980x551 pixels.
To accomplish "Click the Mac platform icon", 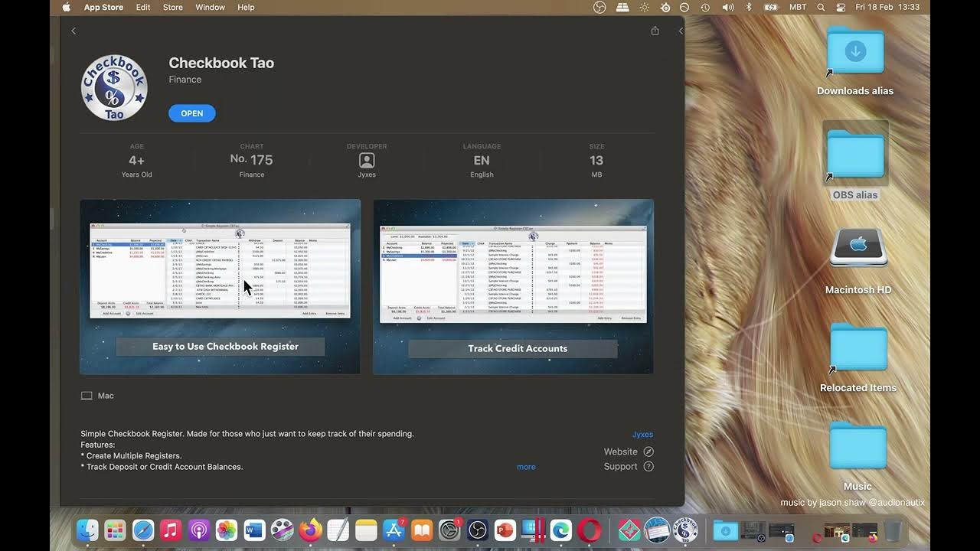I will [87, 396].
